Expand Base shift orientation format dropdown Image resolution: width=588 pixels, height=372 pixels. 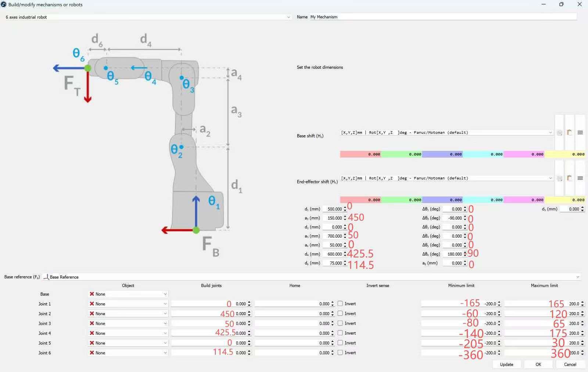point(447,133)
